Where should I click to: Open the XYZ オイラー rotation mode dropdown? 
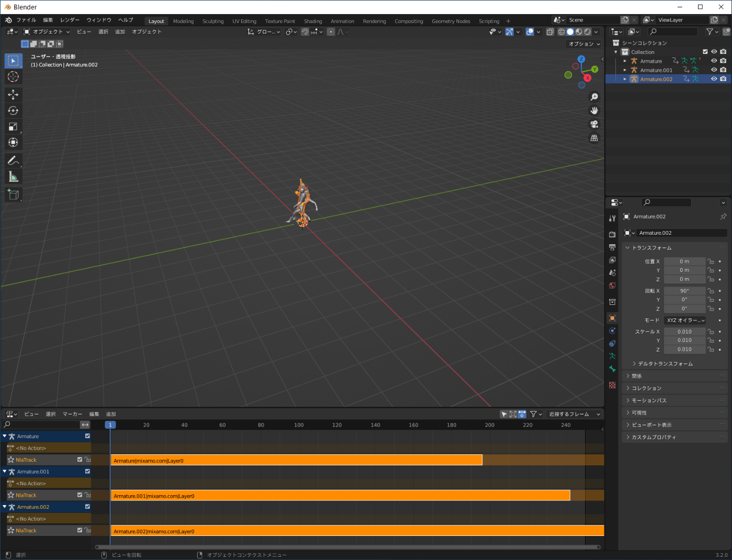[x=685, y=321]
